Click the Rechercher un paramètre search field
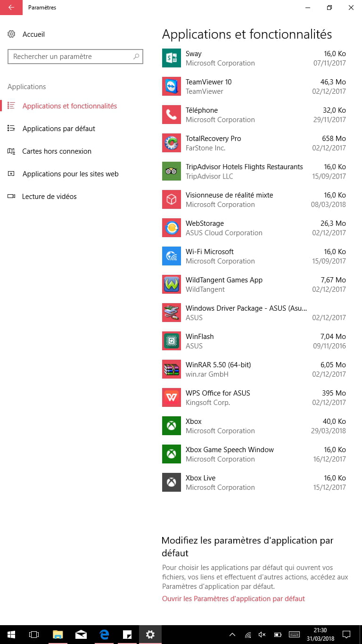The width and height of the screenshot is (362, 644). point(75,57)
